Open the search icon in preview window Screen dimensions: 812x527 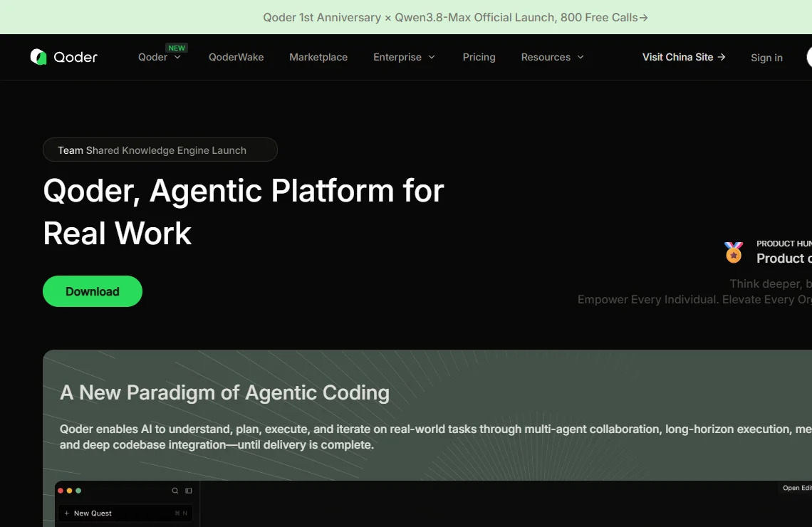tap(175, 491)
